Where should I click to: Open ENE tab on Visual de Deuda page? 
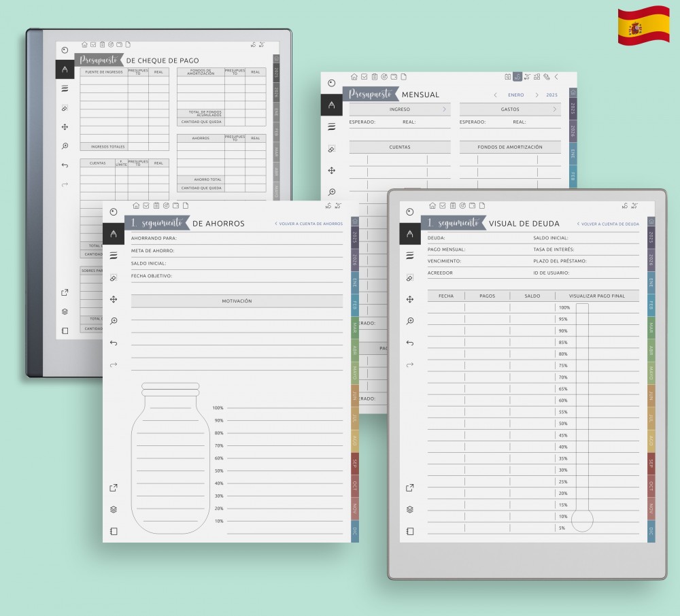(651, 283)
